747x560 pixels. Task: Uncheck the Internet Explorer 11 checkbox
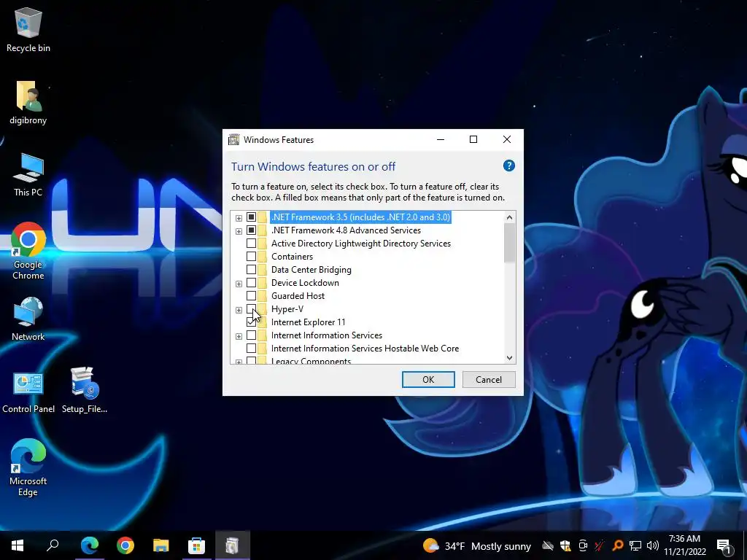pos(251,322)
